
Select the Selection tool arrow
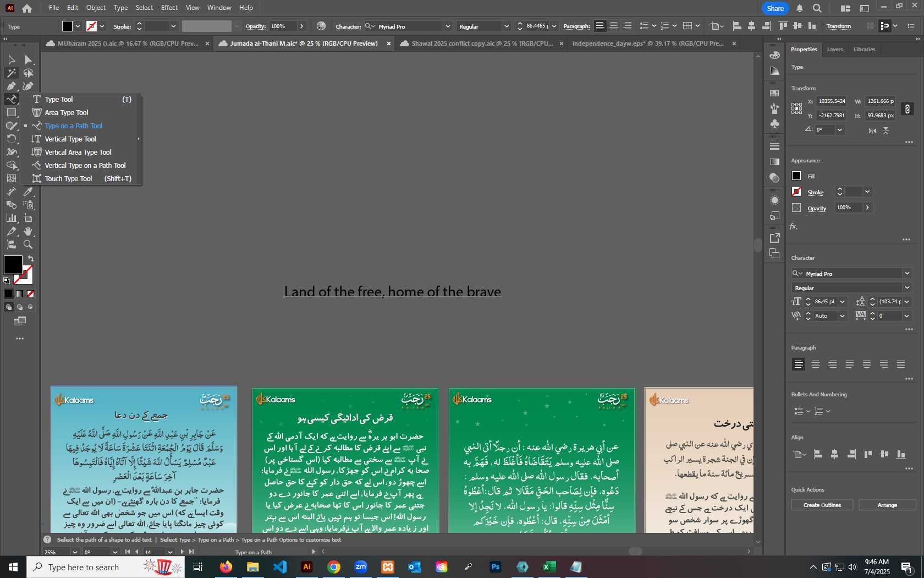click(11, 59)
